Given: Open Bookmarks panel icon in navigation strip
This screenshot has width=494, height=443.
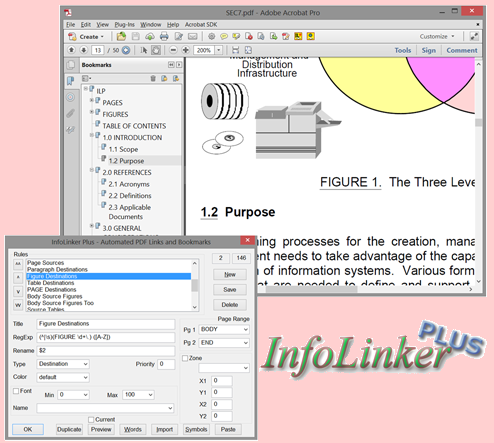Looking at the screenshot, I should [x=71, y=80].
